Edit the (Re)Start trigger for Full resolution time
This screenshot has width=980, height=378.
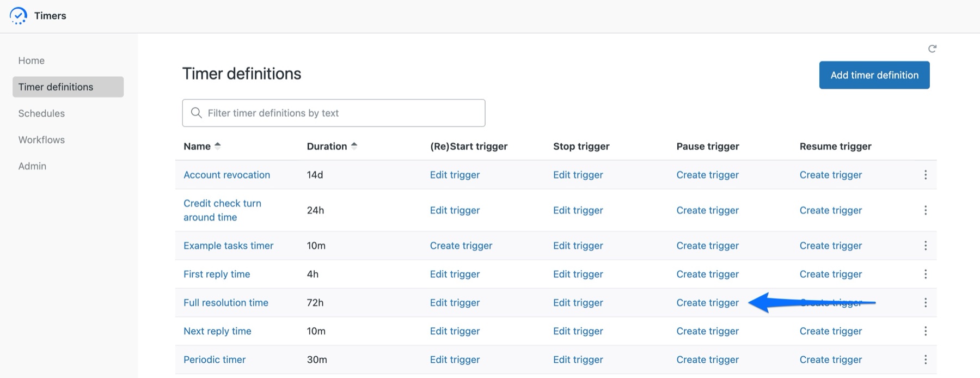point(455,303)
